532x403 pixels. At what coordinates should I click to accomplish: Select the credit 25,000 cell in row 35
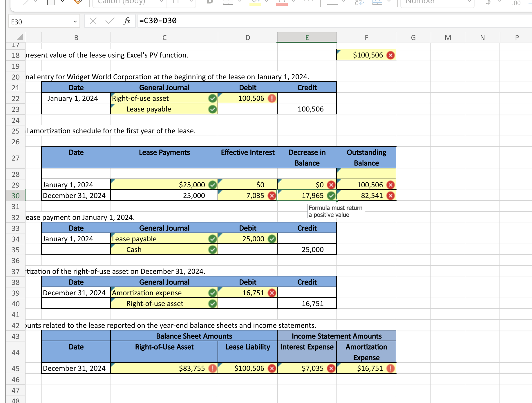(x=307, y=250)
